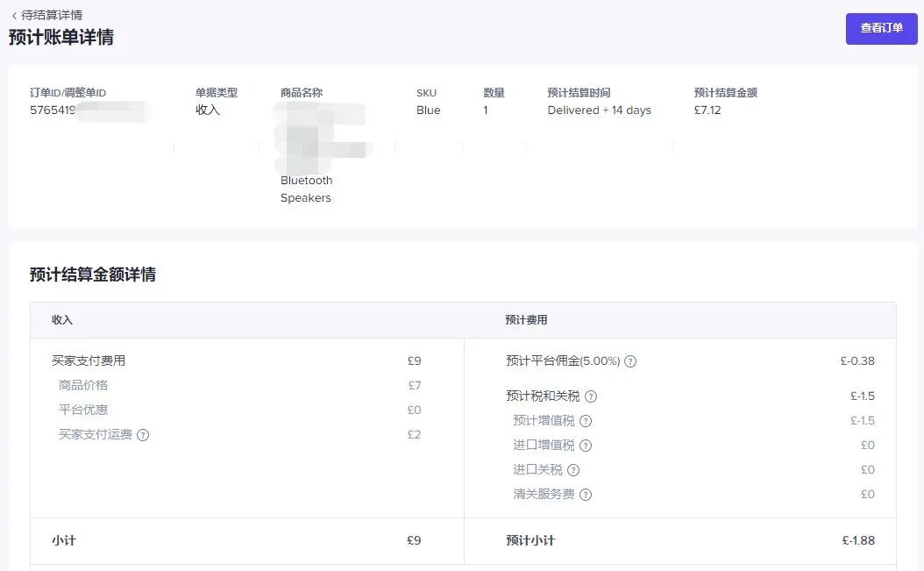
Task: Click the 预计结算金额 column header
Action: pos(725,93)
